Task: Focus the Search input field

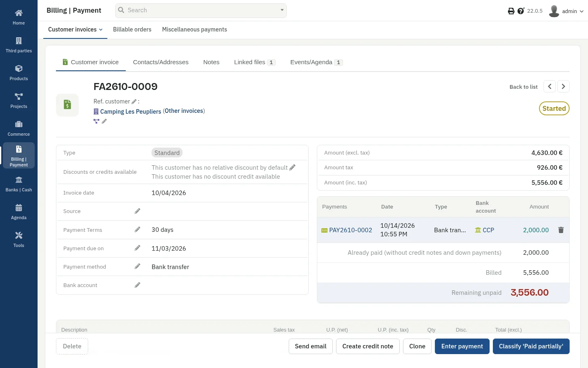Action: pyautogui.click(x=201, y=10)
